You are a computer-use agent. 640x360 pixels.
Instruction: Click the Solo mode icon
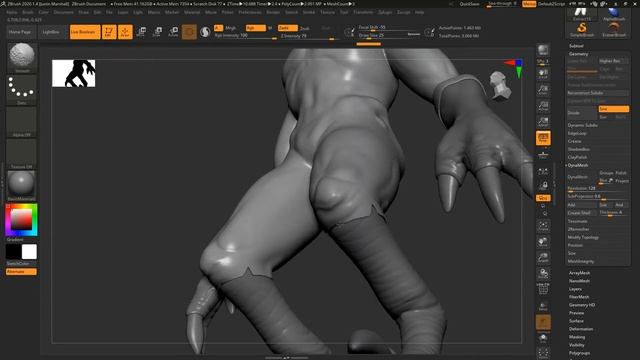(x=543, y=338)
